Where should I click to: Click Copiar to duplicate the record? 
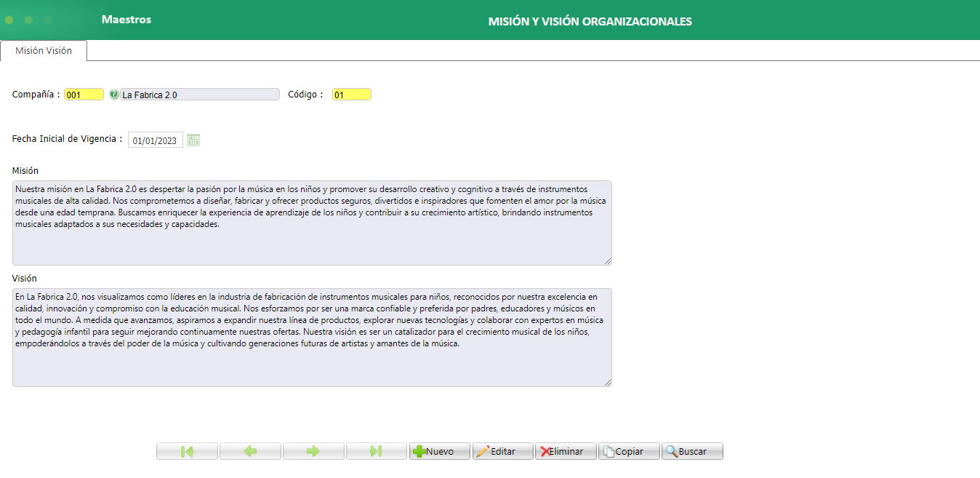pos(628,450)
